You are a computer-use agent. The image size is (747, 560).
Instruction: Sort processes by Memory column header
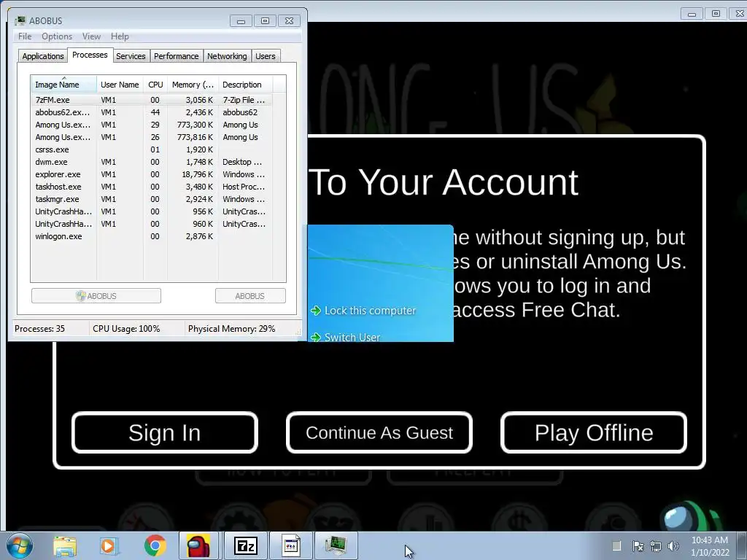tap(193, 85)
